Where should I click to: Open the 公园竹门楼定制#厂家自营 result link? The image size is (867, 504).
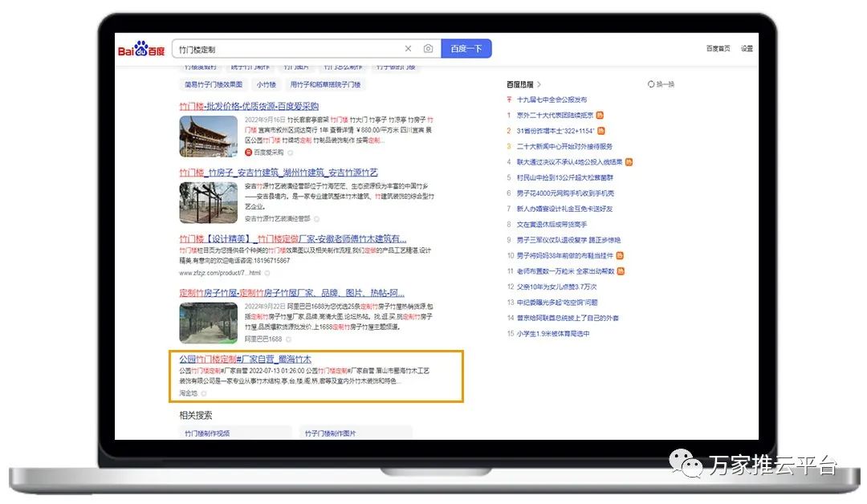pyautogui.click(x=245, y=359)
